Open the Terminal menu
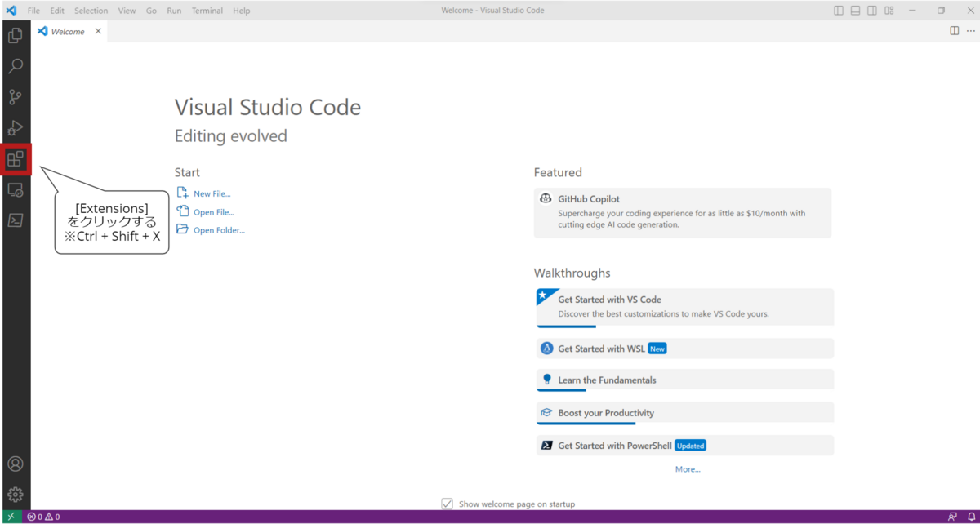Viewport: 980px width, 524px height. pos(207,11)
